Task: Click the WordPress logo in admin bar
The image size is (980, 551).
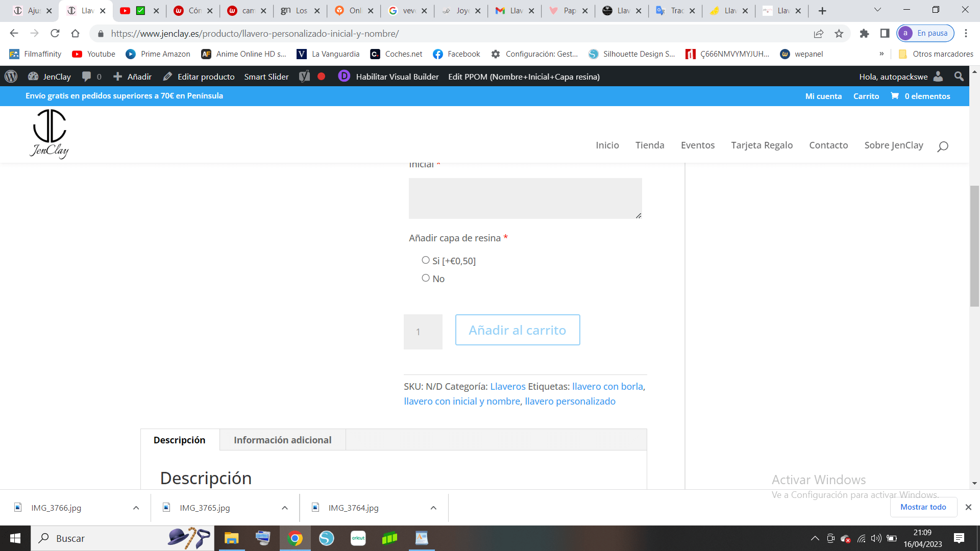Action: coord(11,77)
